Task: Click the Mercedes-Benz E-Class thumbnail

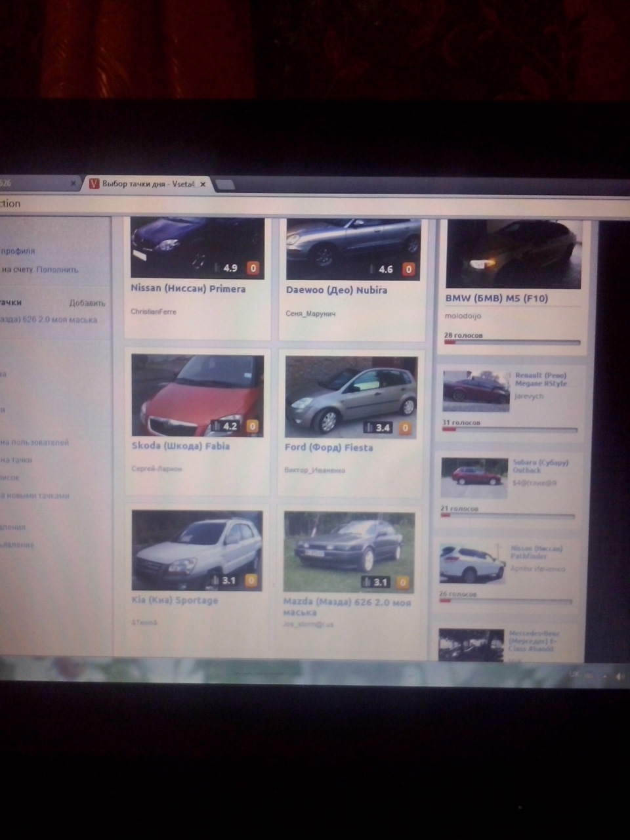Action: [471, 644]
